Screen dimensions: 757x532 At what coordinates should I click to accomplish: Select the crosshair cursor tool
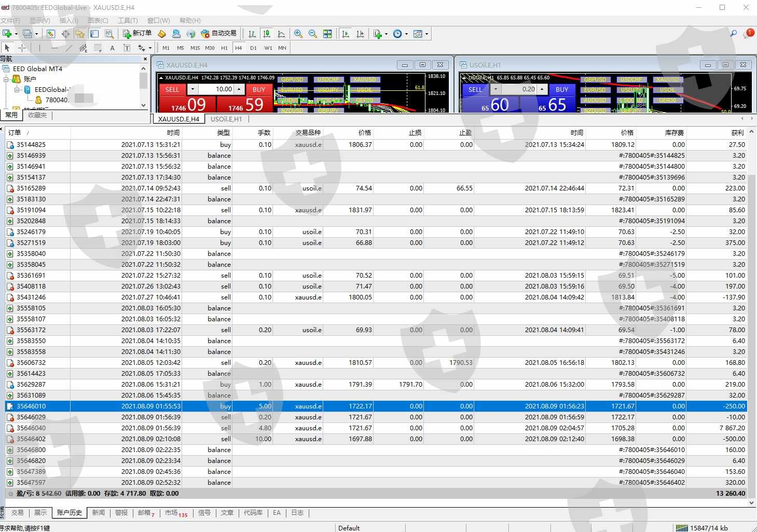tap(22, 48)
